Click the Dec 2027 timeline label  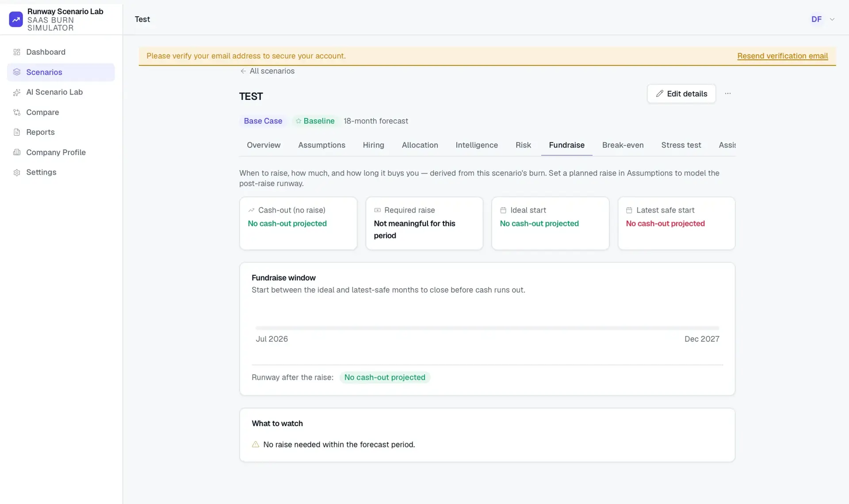point(702,339)
